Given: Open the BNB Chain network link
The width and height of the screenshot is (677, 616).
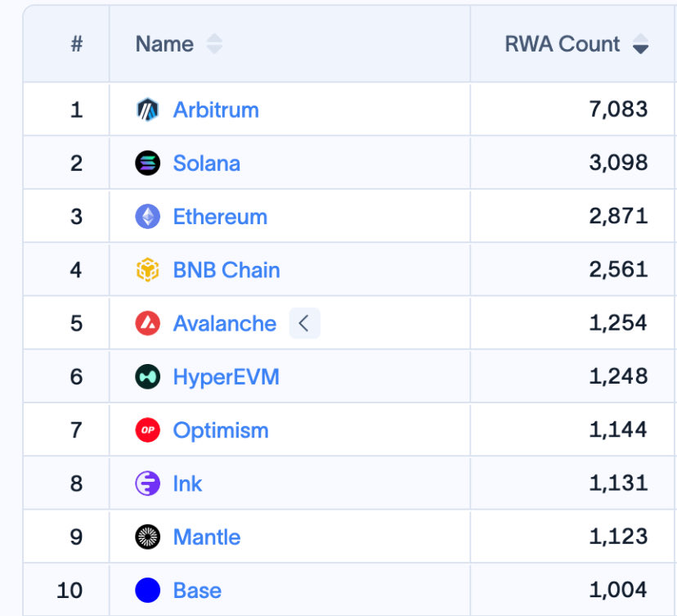Looking at the screenshot, I should 226,270.
